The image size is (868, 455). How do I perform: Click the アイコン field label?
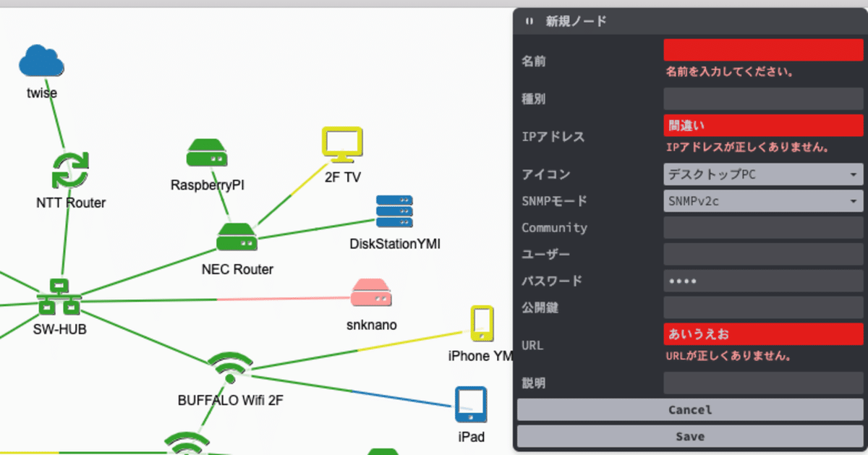pos(546,174)
